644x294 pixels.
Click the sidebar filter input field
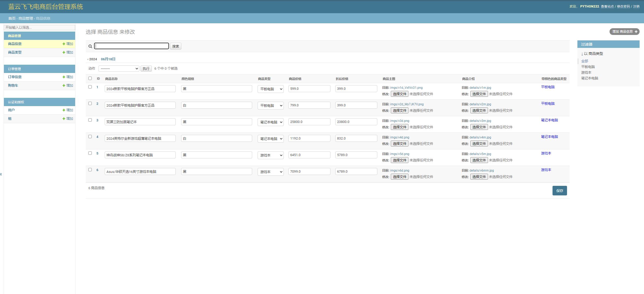[39, 27]
